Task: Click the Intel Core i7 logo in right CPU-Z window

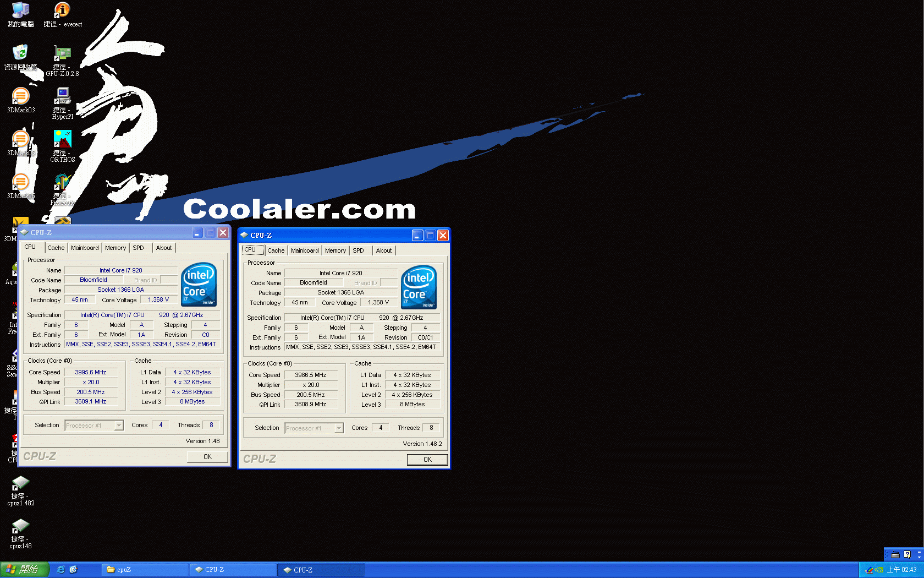Action: pyautogui.click(x=419, y=287)
